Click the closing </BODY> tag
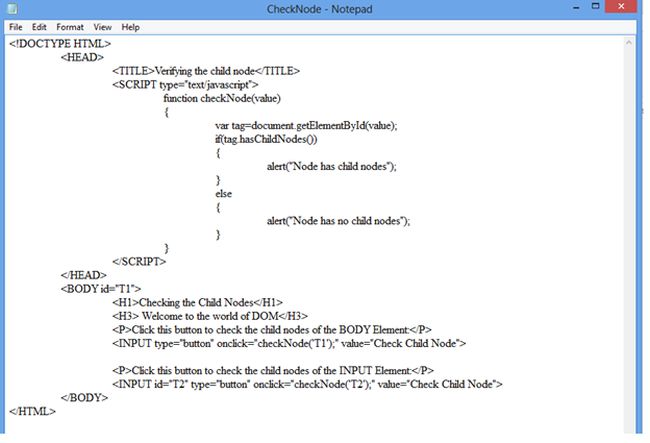The image size is (650, 443). point(84,398)
